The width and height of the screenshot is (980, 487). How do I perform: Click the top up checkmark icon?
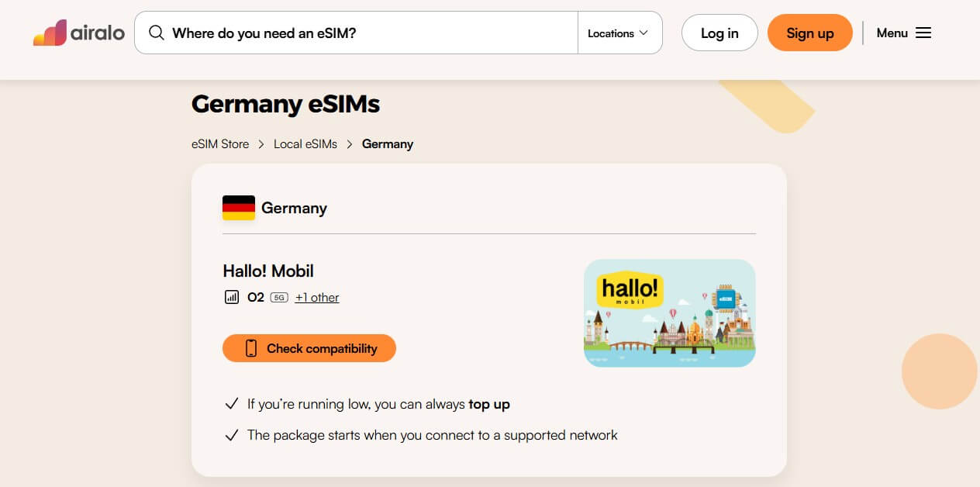(231, 404)
